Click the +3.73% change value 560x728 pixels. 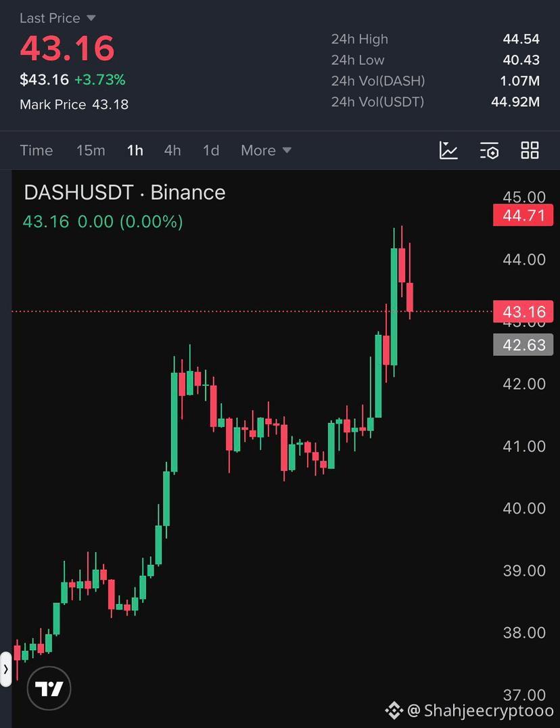click(x=99, y=80)
